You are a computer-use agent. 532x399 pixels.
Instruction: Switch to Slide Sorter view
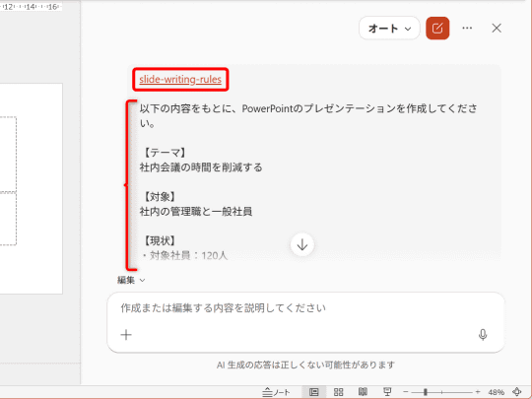tap(338, 392)
